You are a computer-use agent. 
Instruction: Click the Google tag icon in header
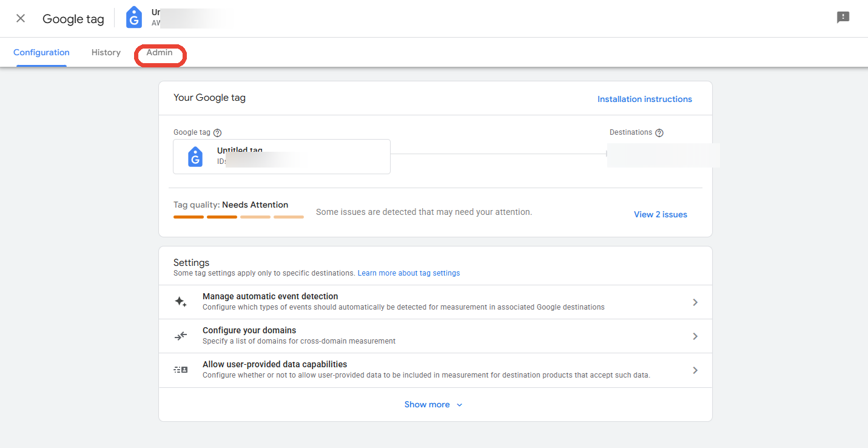point(134,18)
